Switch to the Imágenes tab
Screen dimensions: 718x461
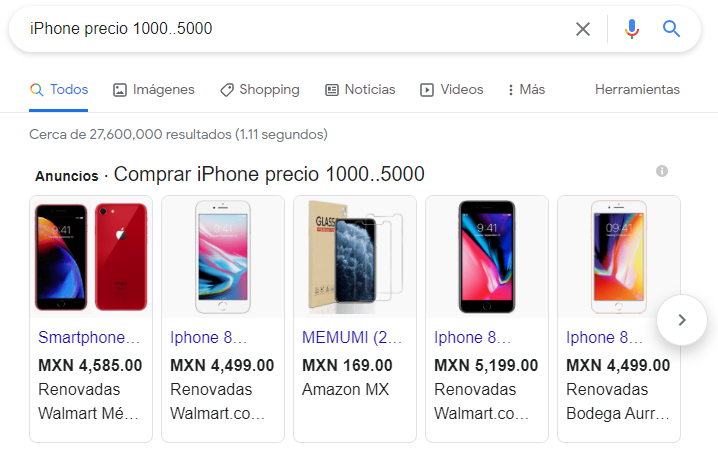[154, 89]
